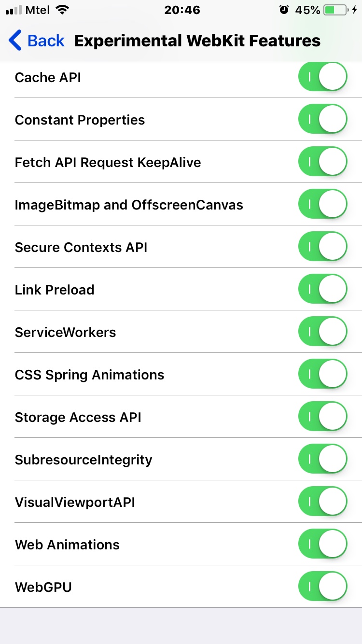Switch off the WebGPU feature
The height and width of the screenshot is (644, 362).
click(x=323, y=587)
